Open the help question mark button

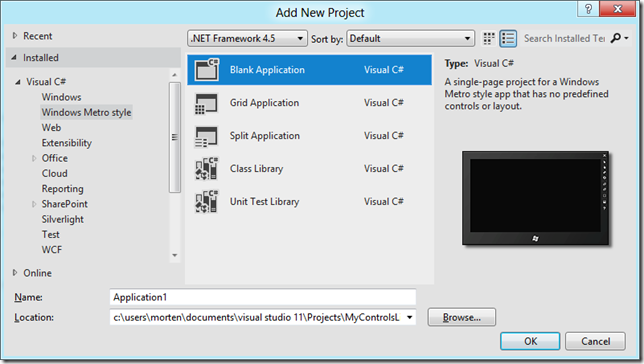click(588, 9)
